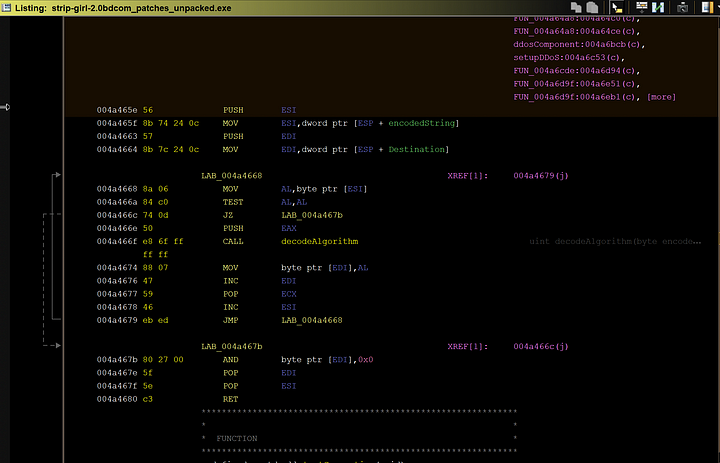Click the PUSH mnemonic at 004a465e

pyautogui.click(x=233, y=110)
